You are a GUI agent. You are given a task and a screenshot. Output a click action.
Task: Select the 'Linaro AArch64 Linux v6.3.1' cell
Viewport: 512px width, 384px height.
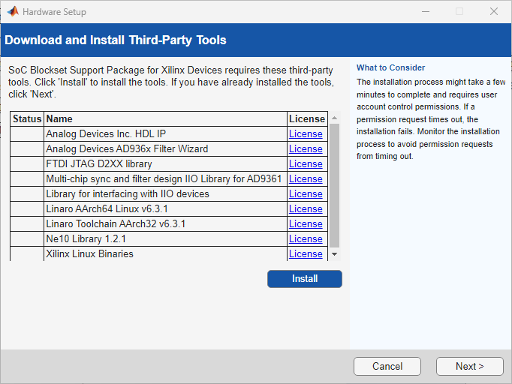(166, 209)
